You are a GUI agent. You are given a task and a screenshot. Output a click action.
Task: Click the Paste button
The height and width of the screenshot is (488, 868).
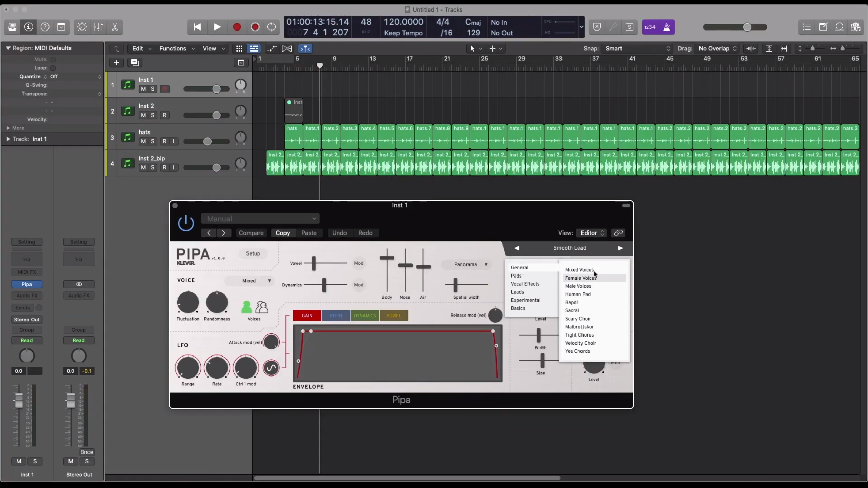click(x=309, y=233)
